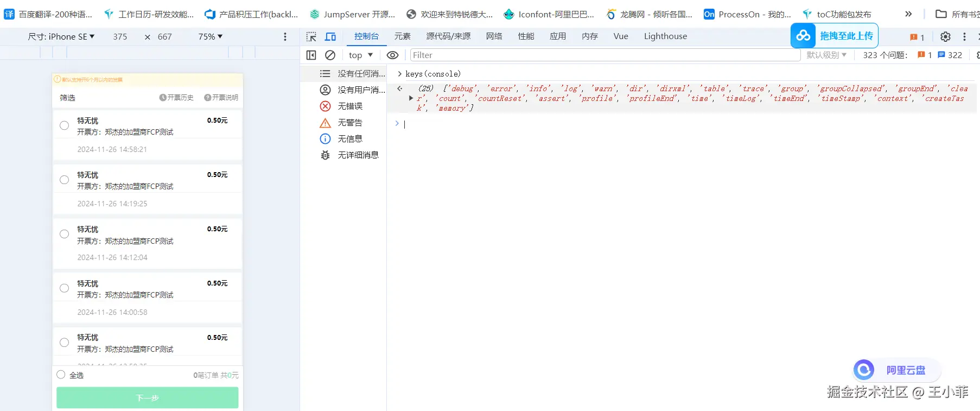Select the first 特无忧 order radio button
Screen dimensions: 980x411
point(64,125)
